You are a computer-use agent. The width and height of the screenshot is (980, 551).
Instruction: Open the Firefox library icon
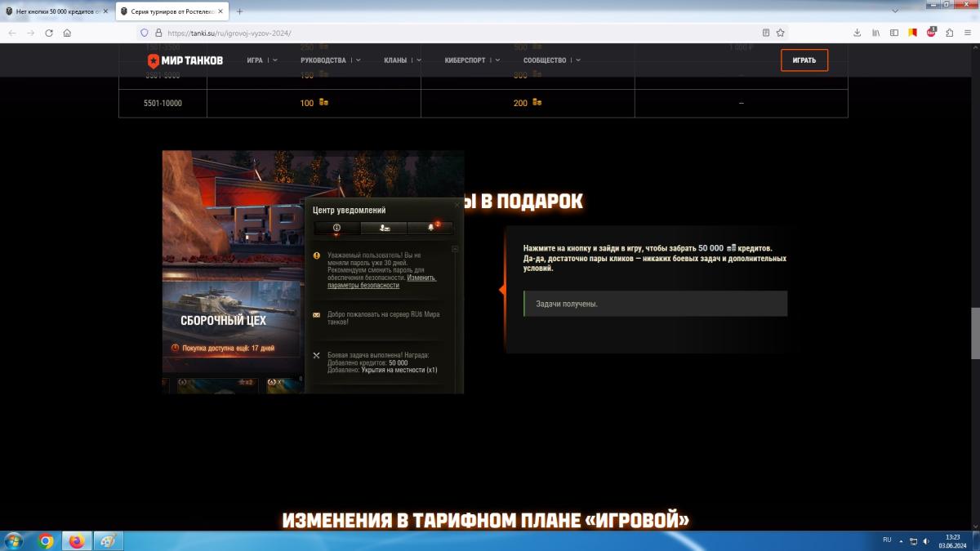tap(875, 33)
